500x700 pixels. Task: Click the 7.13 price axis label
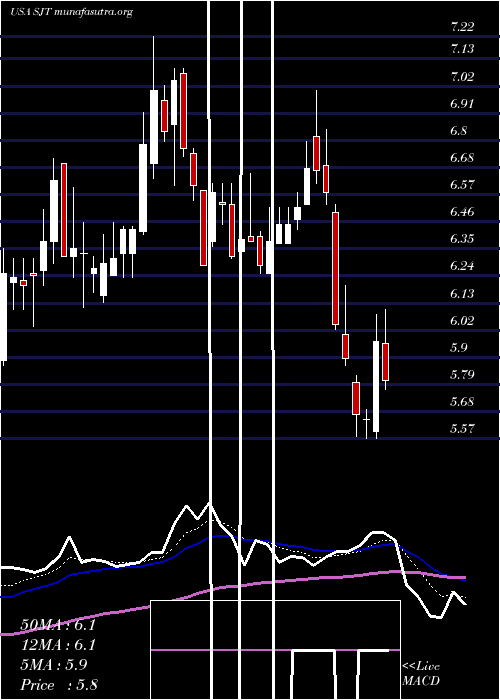[462, 49]
